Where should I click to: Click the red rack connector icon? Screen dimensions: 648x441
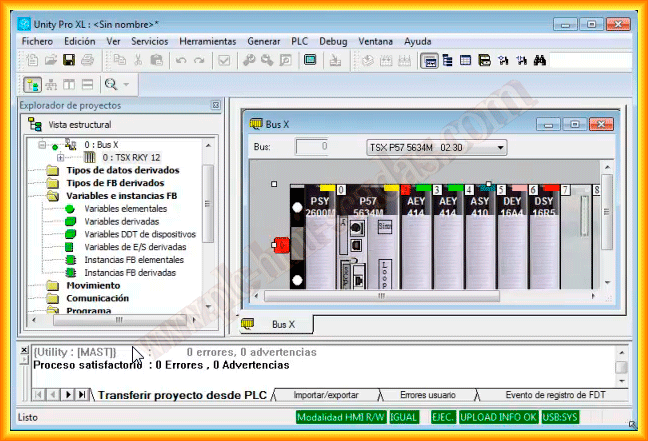(x=281, y=244)
